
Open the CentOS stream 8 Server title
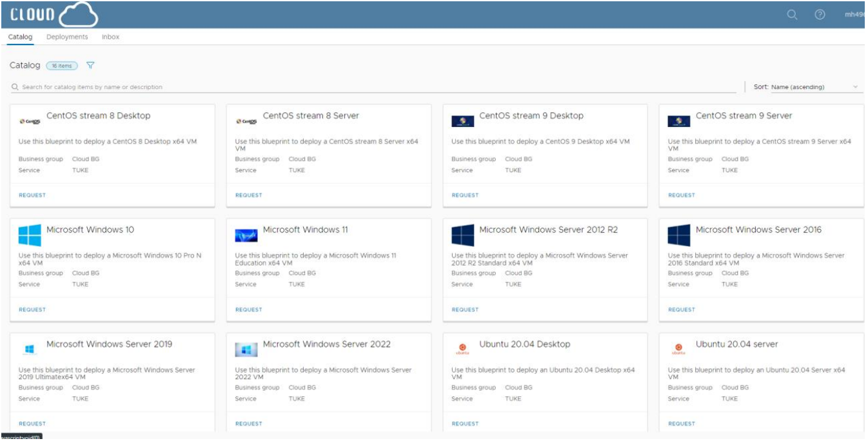(x=311, y=116)
